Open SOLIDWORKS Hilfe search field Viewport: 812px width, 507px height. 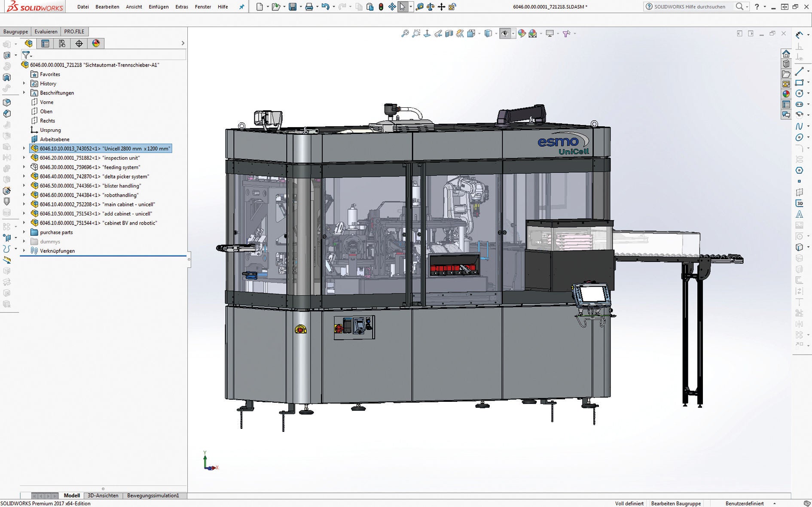click(x=690, y=6)
